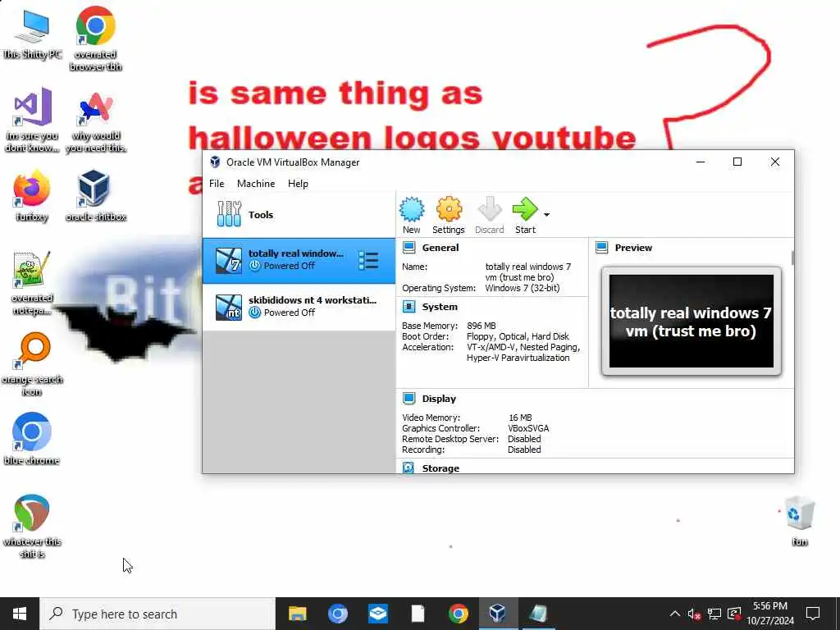Viewport: 840px width, 630px height.
Task: Click the Windows 7 (32-bit) operating system value
Action: pyautogui.click(x=523, y=288)
